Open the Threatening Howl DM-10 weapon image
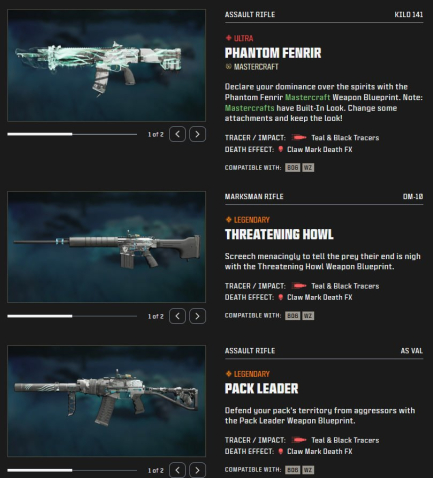Image resolution: width=433 pixels, height=478 pixels. [x=106, y=247]
